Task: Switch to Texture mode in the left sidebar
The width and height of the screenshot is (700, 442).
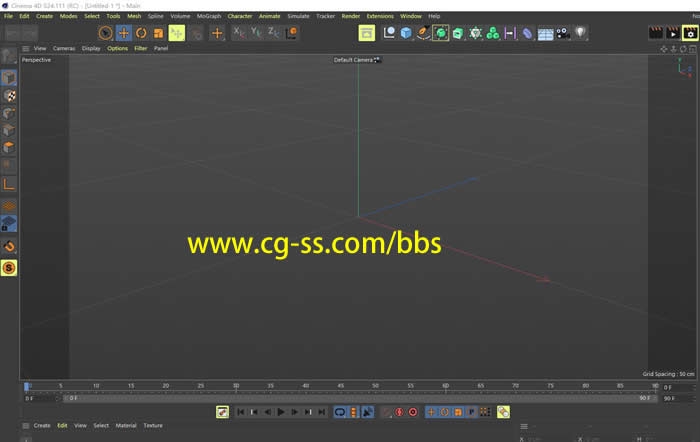Action: tap(9, 96)
